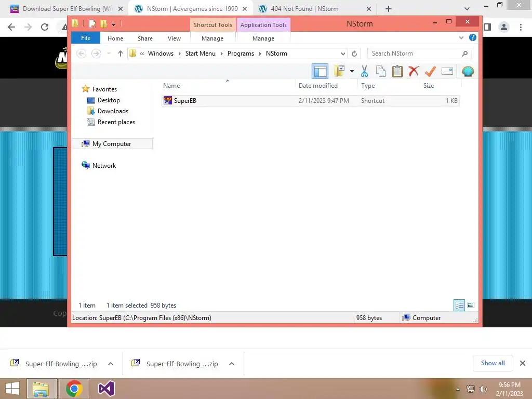Click the Search NStorm input field
This screenshot has height=399, width=532.
(x=419, y=54)
